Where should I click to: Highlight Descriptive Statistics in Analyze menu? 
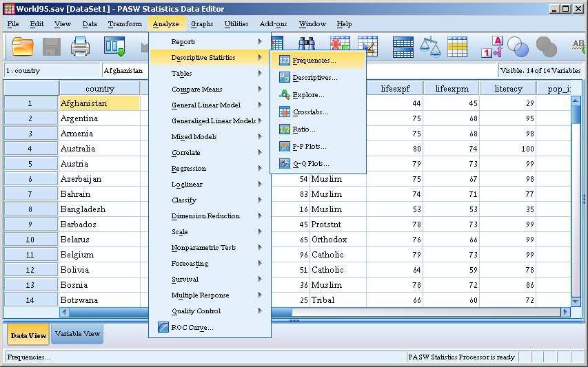click(210, 57)
